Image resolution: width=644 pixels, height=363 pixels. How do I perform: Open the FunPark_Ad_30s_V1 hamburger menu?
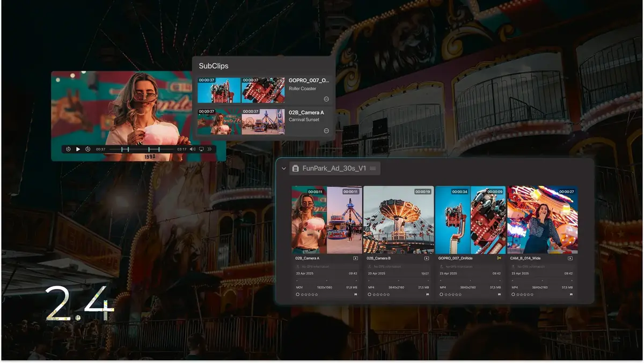373,168
